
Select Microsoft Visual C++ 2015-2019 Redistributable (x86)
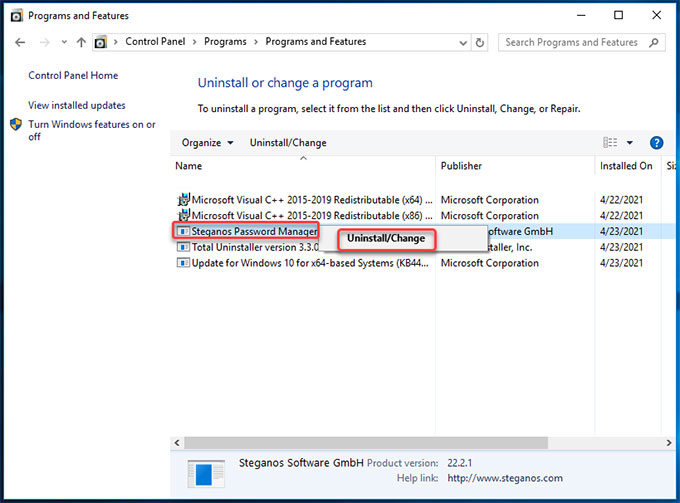[x=312, y=216]
